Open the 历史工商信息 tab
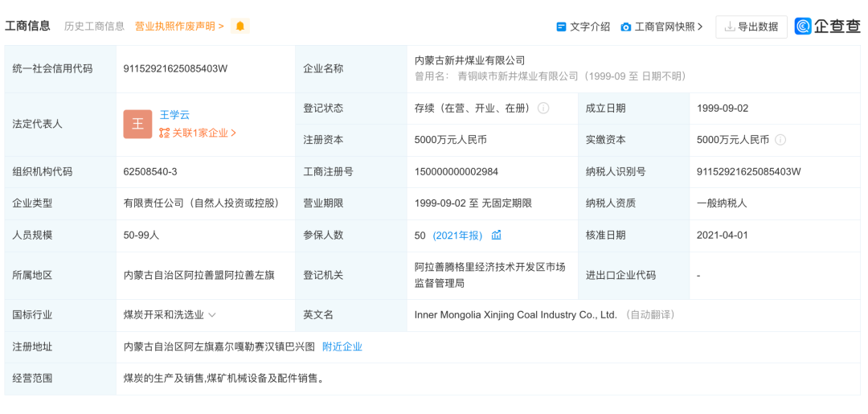The height and width of the screenshot is (414, 868). tap(94, 26)
